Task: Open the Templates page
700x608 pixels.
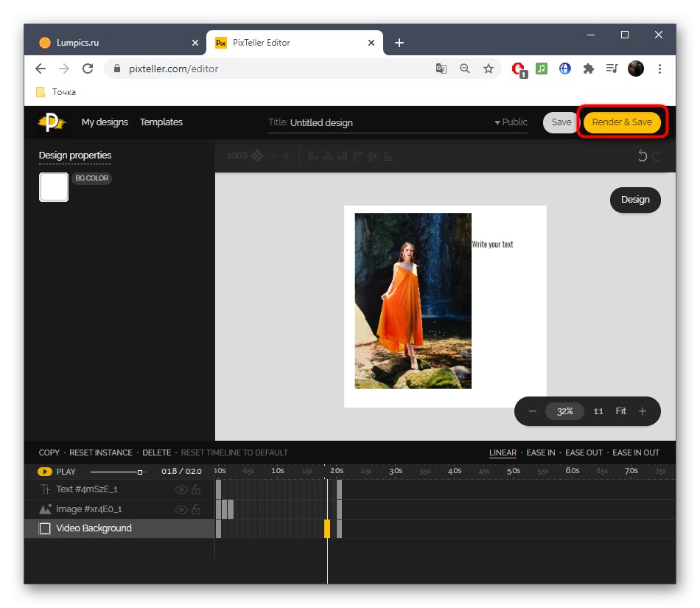Action: [161, 122]
